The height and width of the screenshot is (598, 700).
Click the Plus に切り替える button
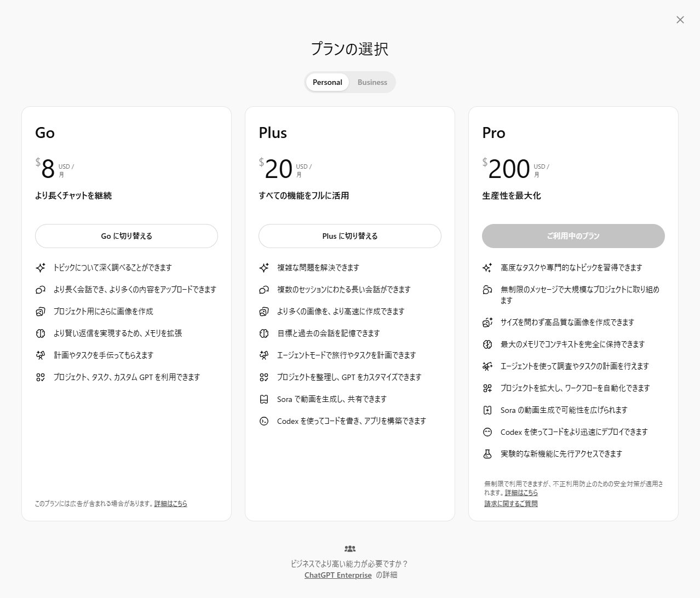350,236
